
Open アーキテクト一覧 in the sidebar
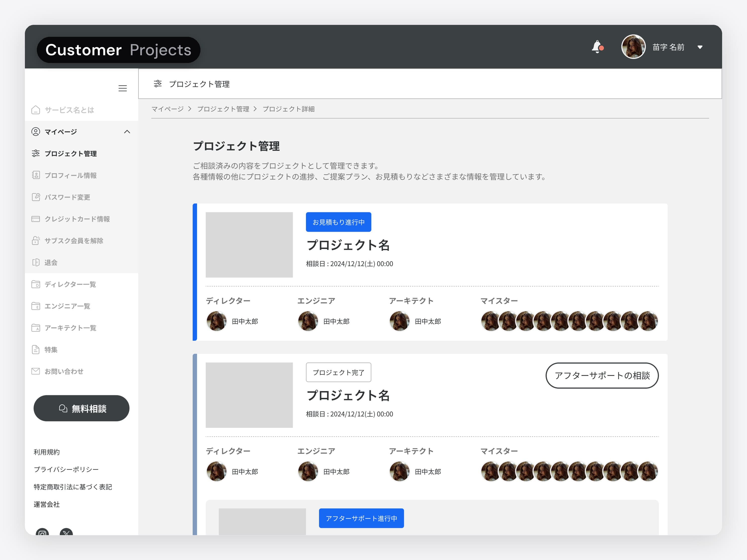click(x=81, y=328)
